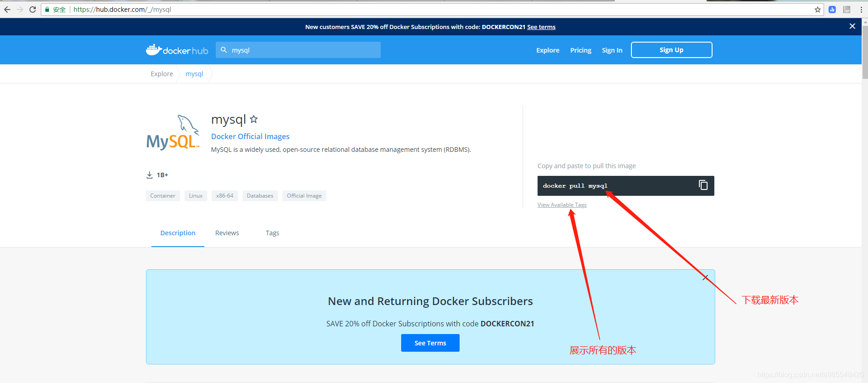Switch to the Tags tab
The image size is (868, 383).
pos(272,233)
